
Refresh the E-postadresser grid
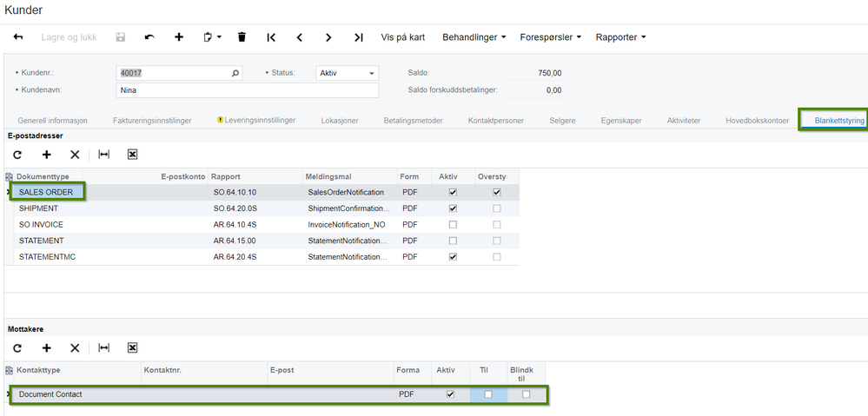(17, 154)
